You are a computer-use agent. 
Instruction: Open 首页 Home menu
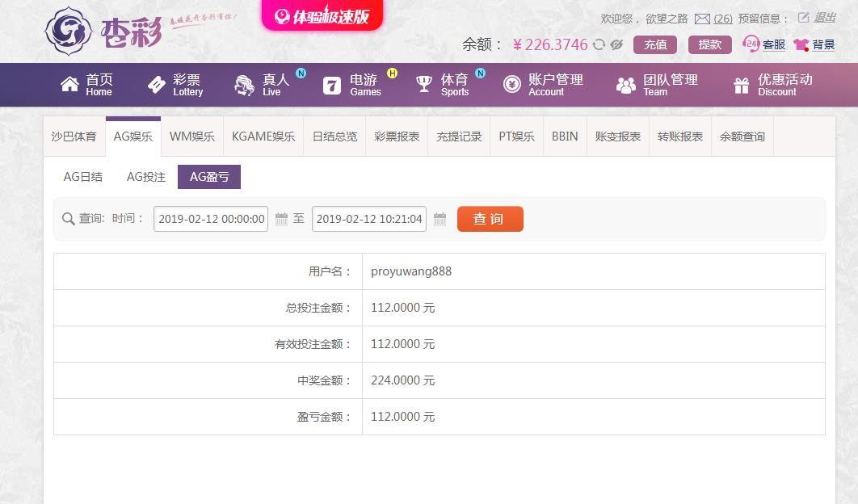99,84
